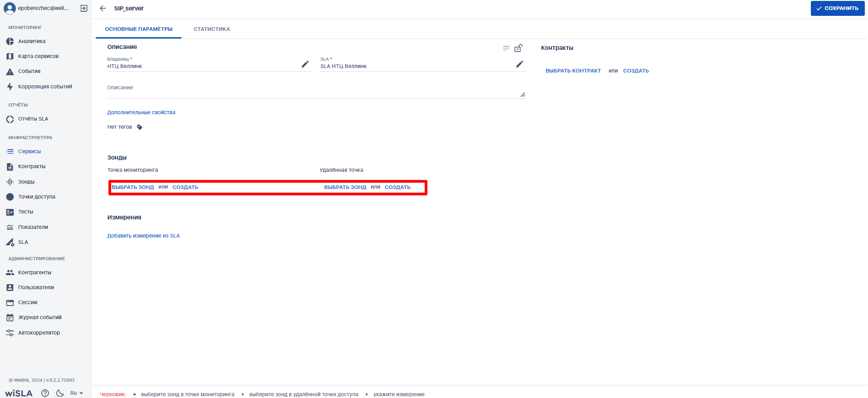
Task: Switch to the Статистика tab
Action: coord(212,29)
